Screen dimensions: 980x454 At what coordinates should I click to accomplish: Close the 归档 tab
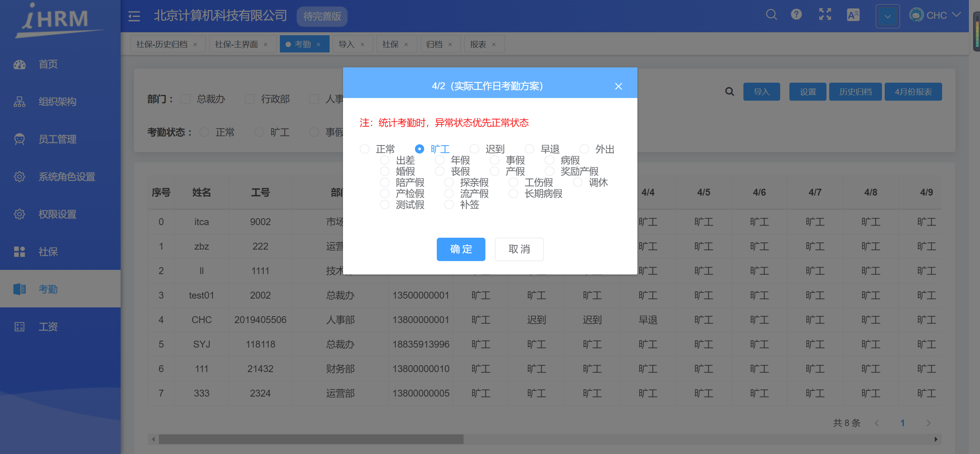[x=450, y=44]
